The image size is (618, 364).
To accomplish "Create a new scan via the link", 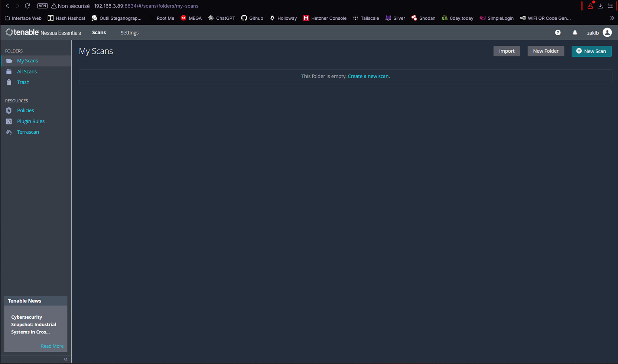I will [368, 76].
